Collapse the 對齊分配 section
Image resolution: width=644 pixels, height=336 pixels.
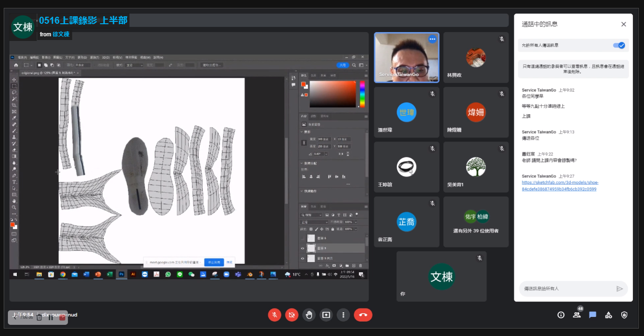coord(301,163)
